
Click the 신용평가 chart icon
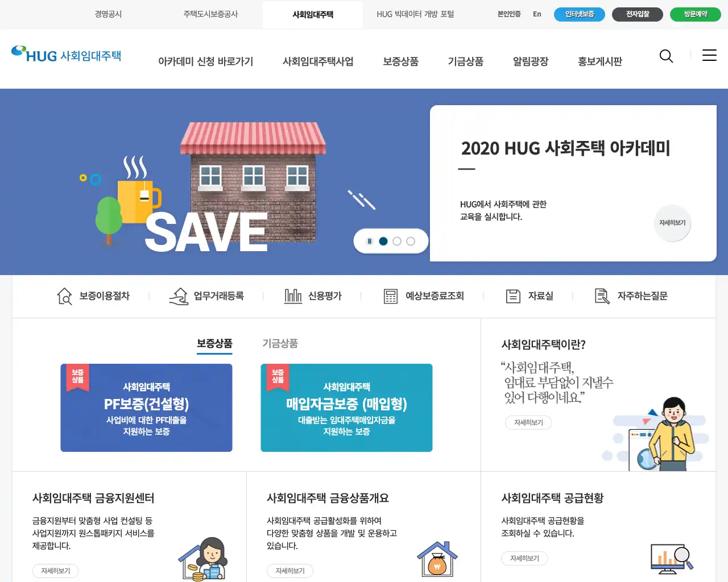[293, 296]
